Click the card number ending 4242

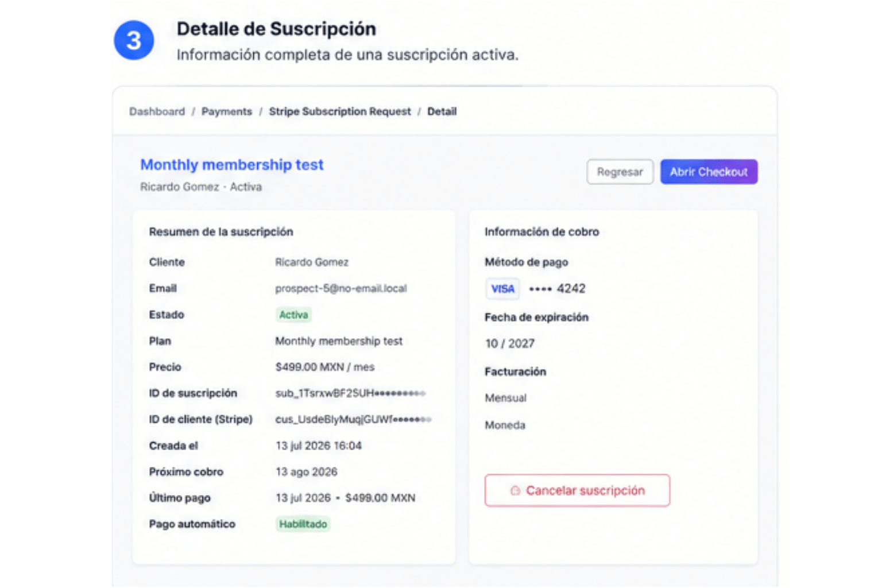tap(557, 289)
